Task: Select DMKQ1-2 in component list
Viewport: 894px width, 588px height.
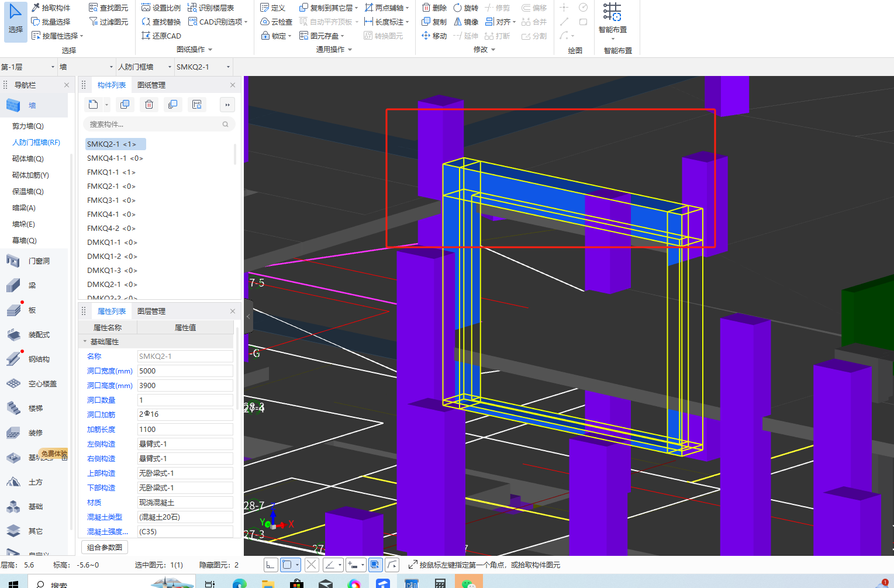Action: tap(112, 256)
